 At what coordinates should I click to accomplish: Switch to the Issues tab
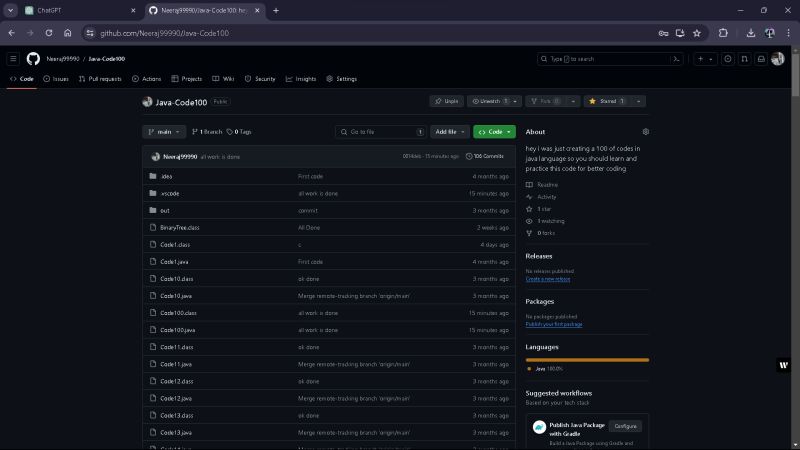pyautogui.click(x=56, y=79)
